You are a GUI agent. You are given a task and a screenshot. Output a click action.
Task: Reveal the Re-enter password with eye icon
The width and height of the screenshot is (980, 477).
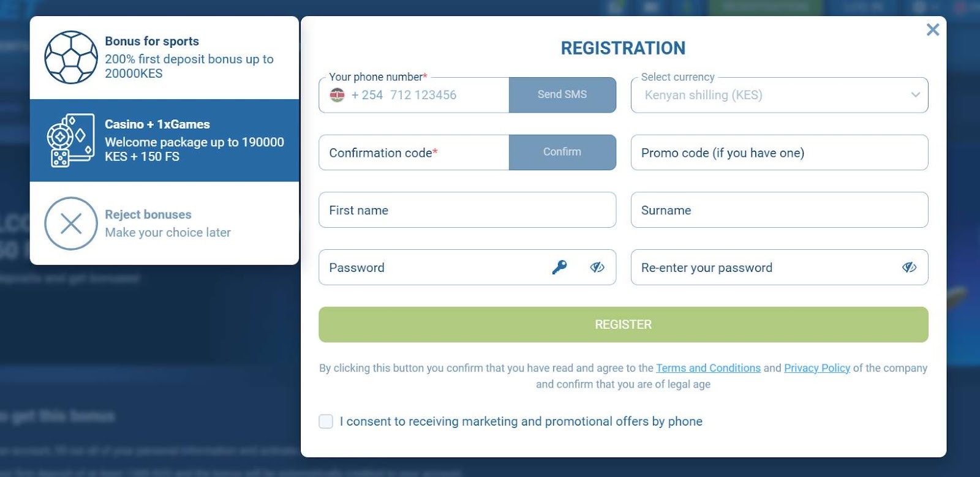coord(910,267)
